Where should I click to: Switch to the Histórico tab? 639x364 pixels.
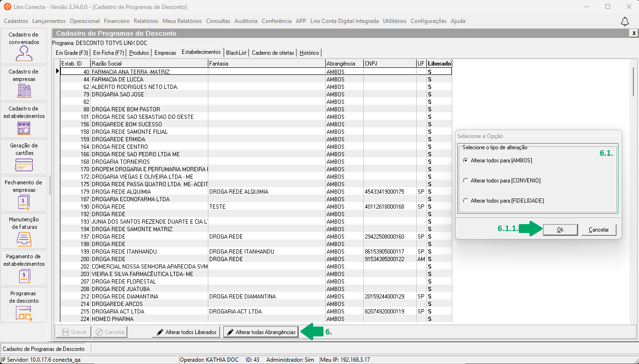(x=309, y=53)
